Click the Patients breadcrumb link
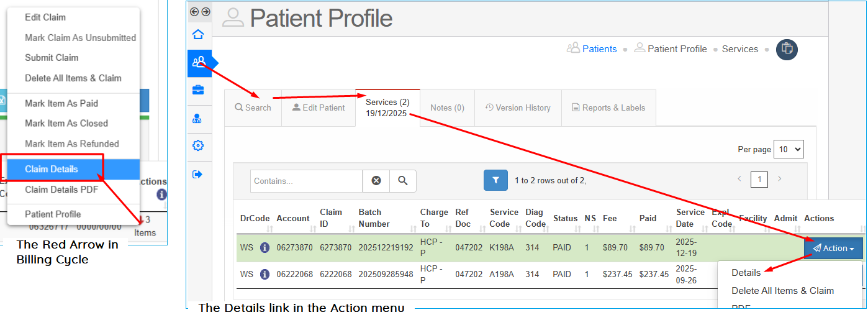 coord(599,49)
